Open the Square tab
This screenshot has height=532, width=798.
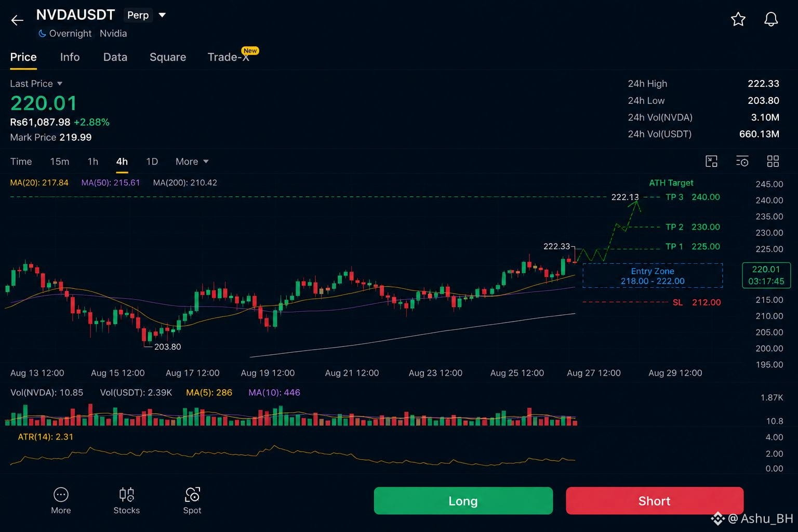(168, 57)
